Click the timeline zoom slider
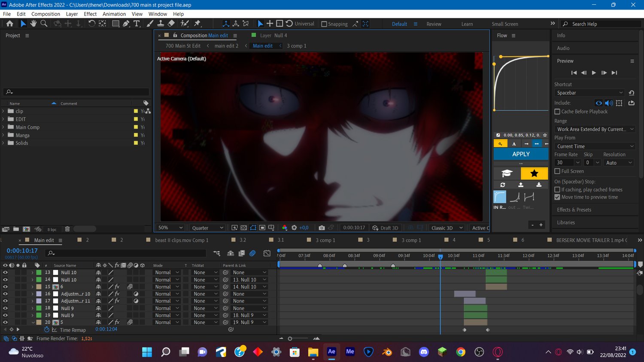The height and width of the screenshot is (362, 644). coord(290,338)
